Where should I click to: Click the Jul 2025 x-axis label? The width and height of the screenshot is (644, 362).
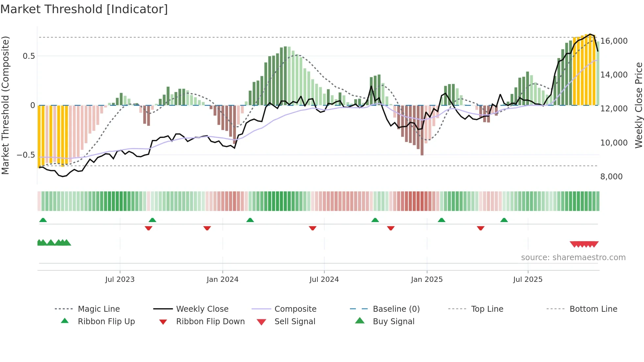[528, 279]
